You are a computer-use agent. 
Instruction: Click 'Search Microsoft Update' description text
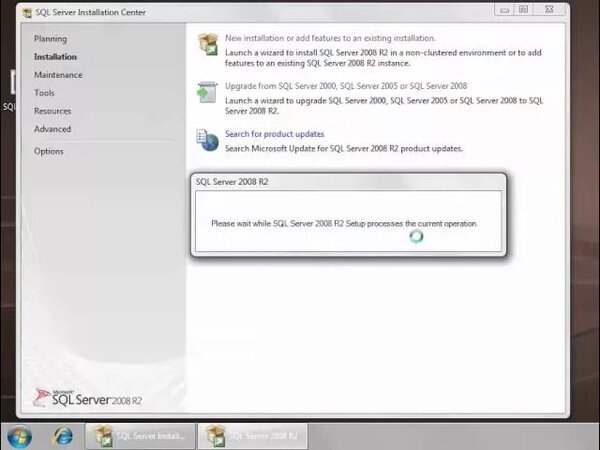point(344,148)
